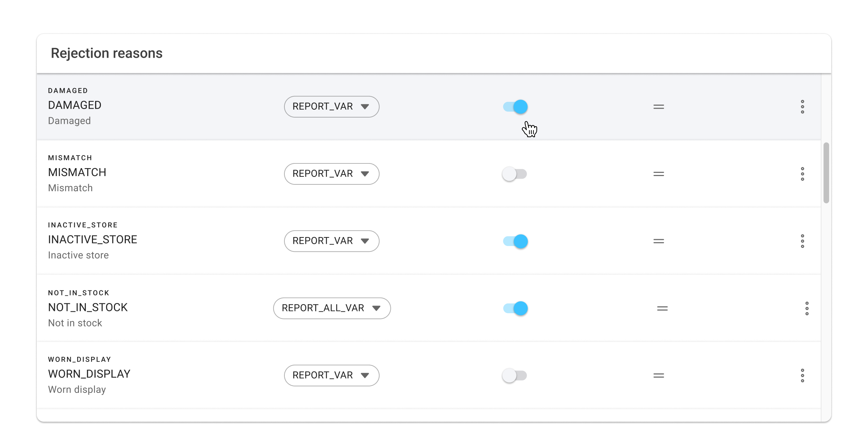Open the more options menu for INACTIVE_STORE
Viewport: 868px width, 438px height.
(x=802, y=241)
